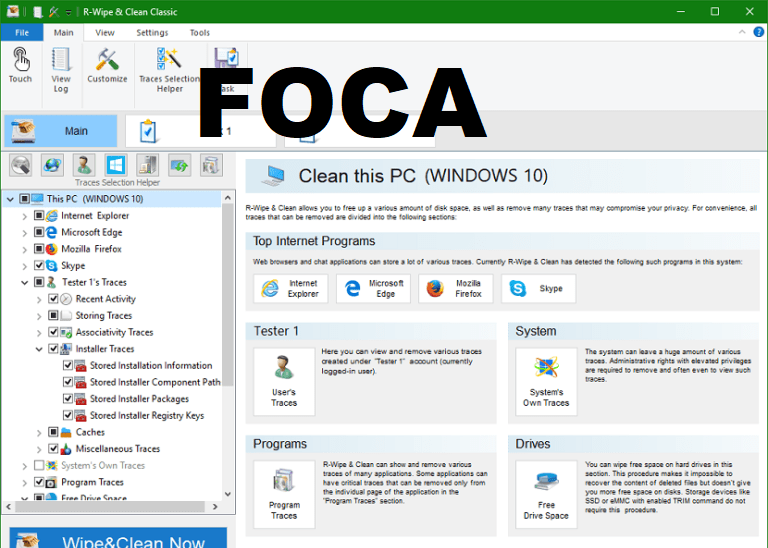
Task: Click the magnifier icon in helper toolbar
Action: click(x=21, y=165)
